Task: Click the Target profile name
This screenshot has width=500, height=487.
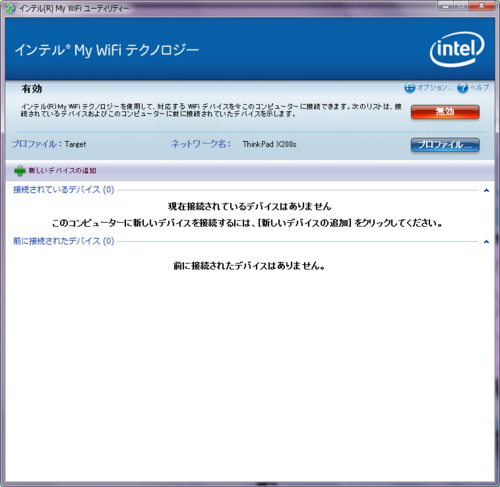Action: (x=75, y=144)
